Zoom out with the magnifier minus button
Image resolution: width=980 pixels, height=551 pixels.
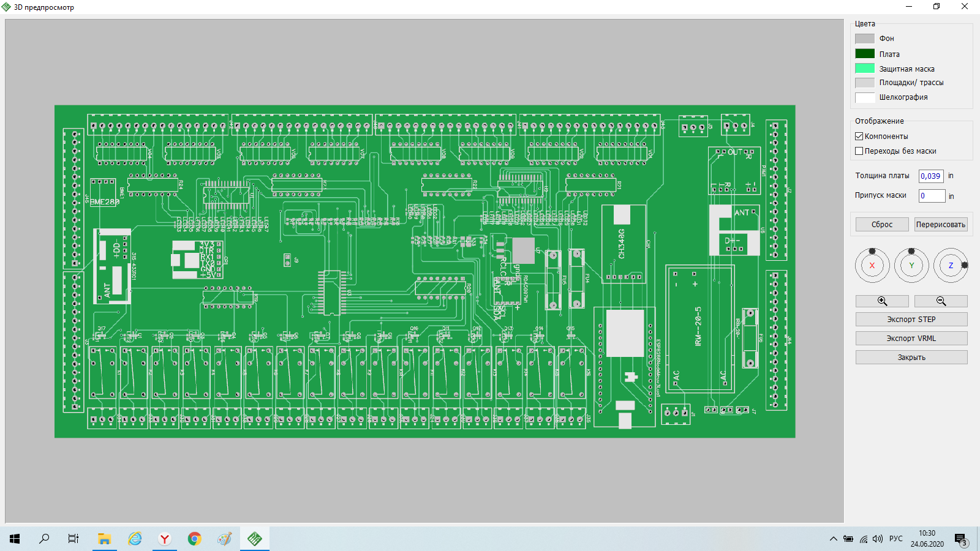pyautogui.click(x=941, y=301)
